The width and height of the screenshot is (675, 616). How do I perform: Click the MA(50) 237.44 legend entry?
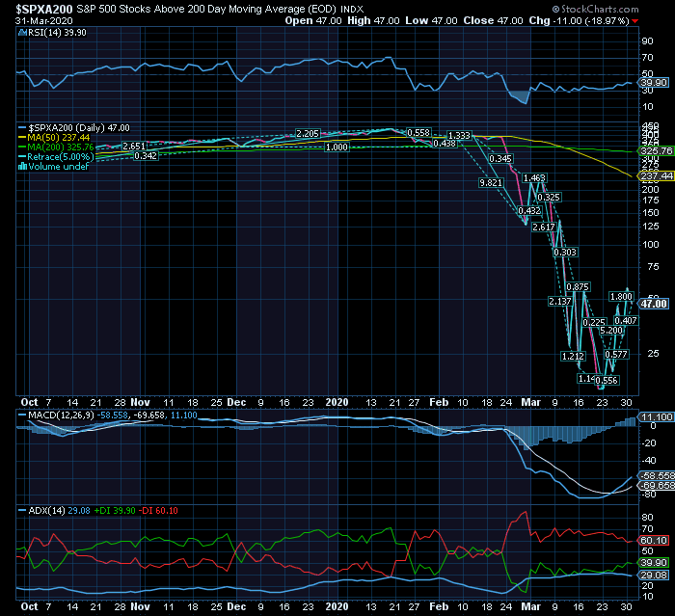[x=59, y=137]
